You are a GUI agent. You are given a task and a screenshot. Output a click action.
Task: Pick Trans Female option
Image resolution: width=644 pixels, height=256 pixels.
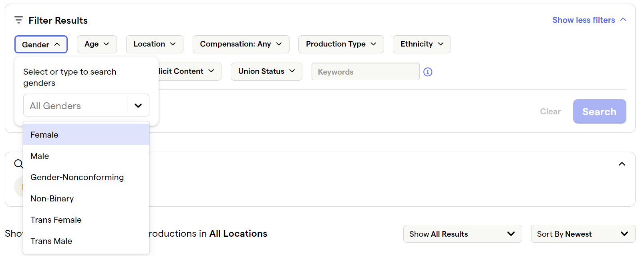pyautogui.click(x=87, y=220)
